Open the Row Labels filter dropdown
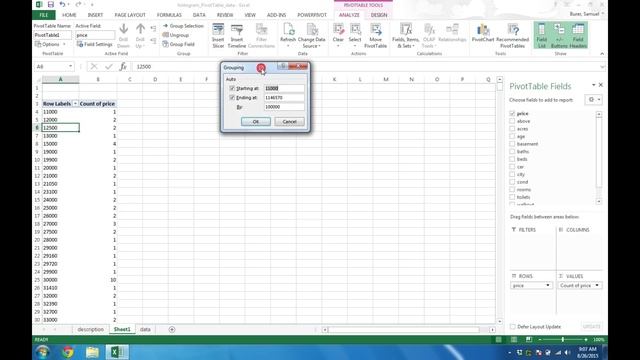Screen dimensions: 640x360 coord(75,104)
